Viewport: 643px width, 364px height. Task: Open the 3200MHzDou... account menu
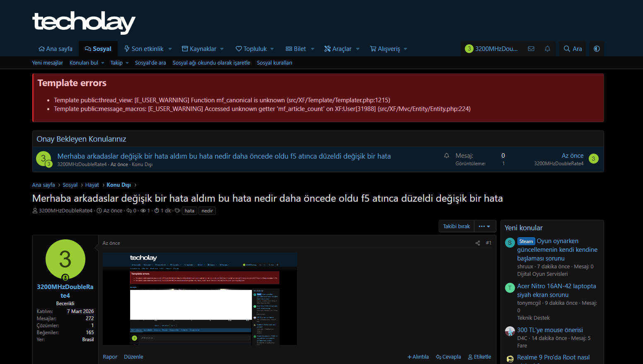(491, 48)
